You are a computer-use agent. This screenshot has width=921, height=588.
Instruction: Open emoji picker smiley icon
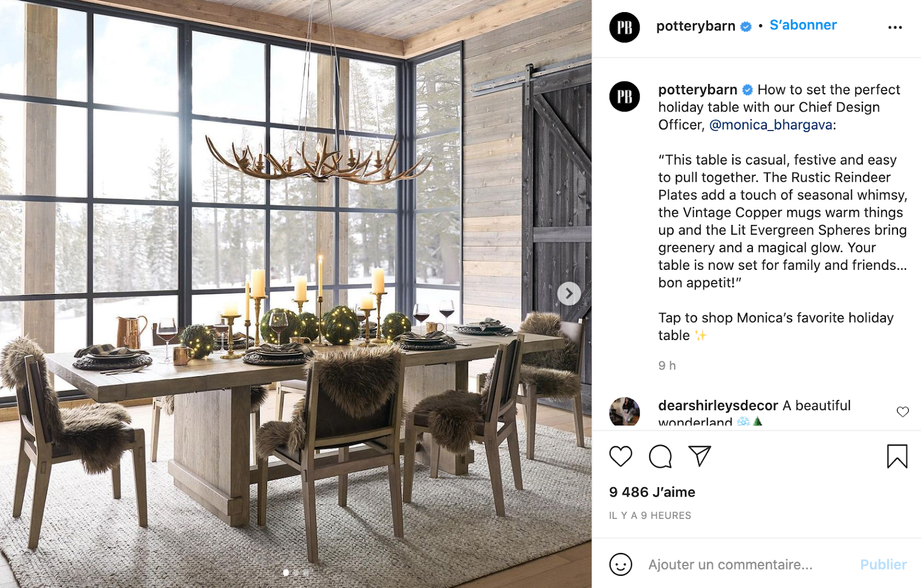(621, 564)
